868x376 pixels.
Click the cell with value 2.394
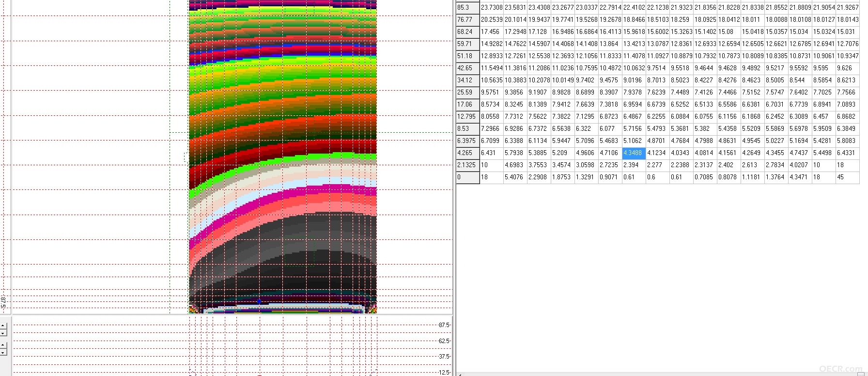click(x=634, y=165)
